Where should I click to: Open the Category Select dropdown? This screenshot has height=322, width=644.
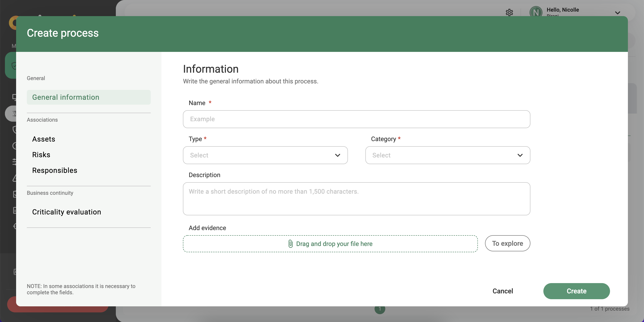pyautogui.click(x=447, y=155)
